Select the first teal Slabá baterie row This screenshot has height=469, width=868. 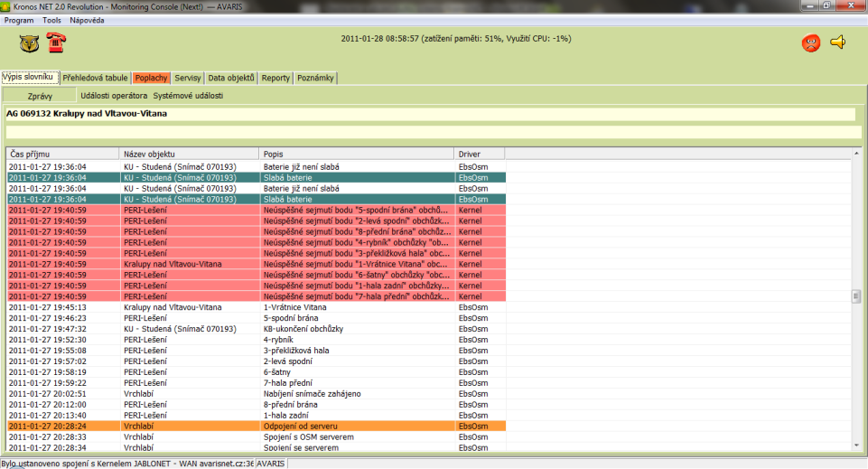[257, 178]
